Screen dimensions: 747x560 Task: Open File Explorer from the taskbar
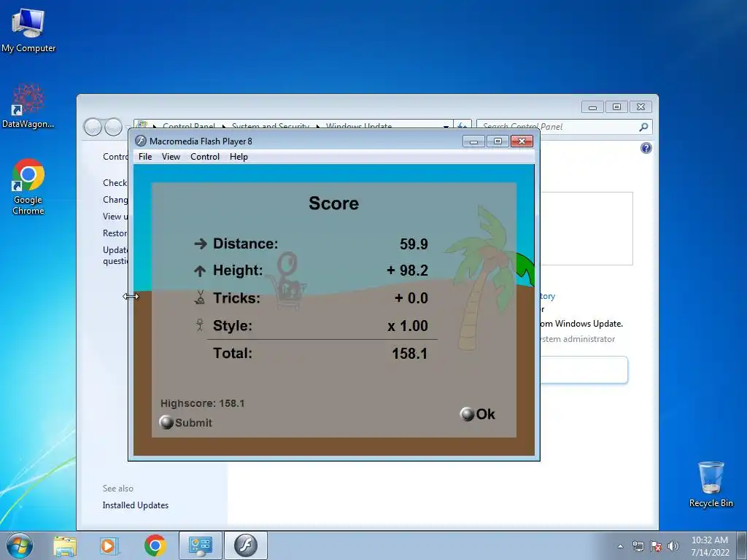click(x=65, y=545)
